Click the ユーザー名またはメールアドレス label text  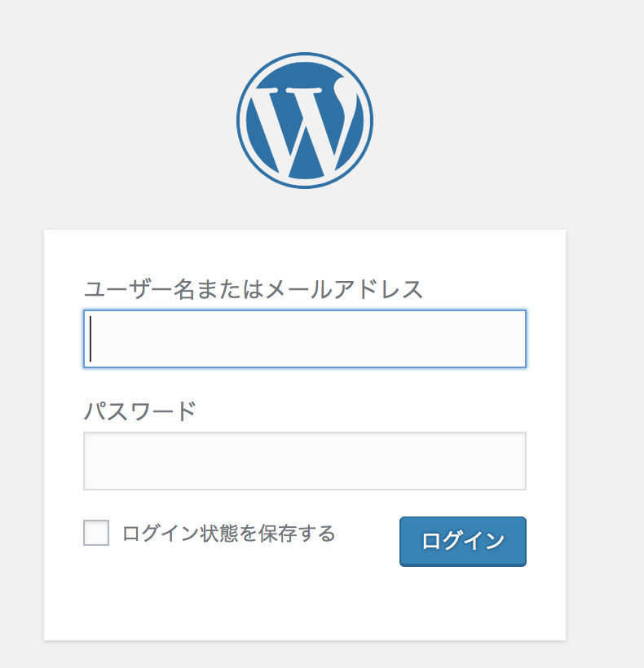[x=253, y=290]
